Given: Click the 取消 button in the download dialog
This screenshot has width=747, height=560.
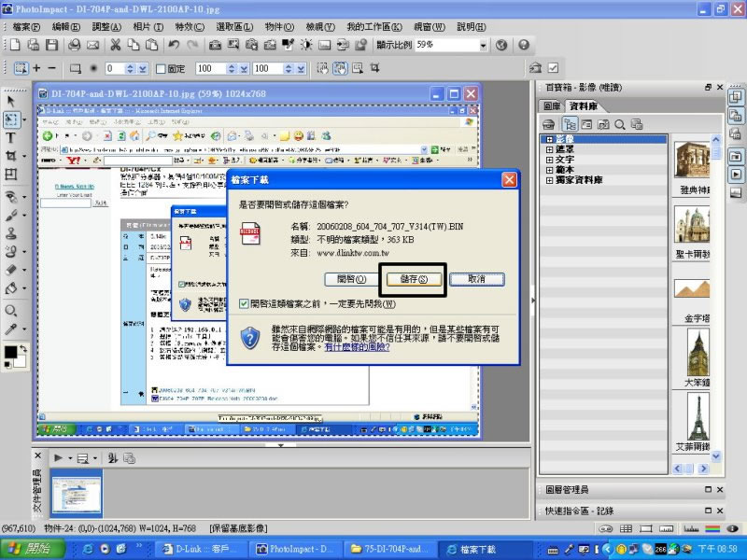Looking at the screenshot, I should 476,279.
